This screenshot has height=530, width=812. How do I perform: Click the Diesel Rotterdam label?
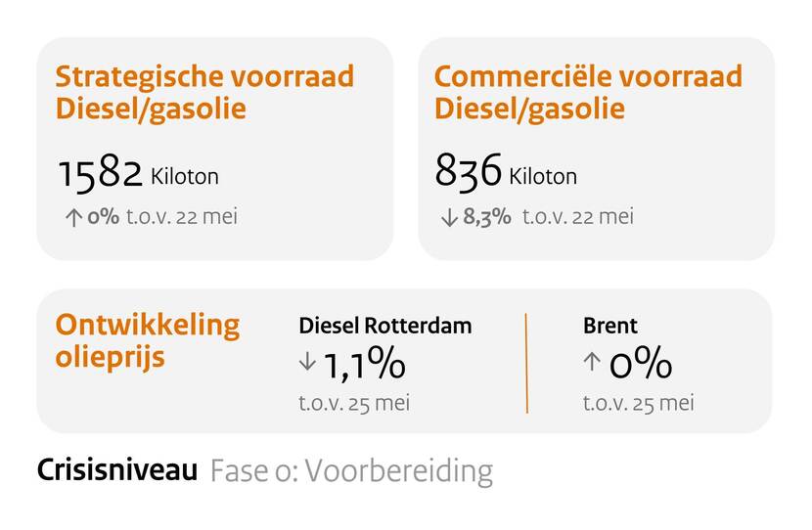(x=384, y=327)
